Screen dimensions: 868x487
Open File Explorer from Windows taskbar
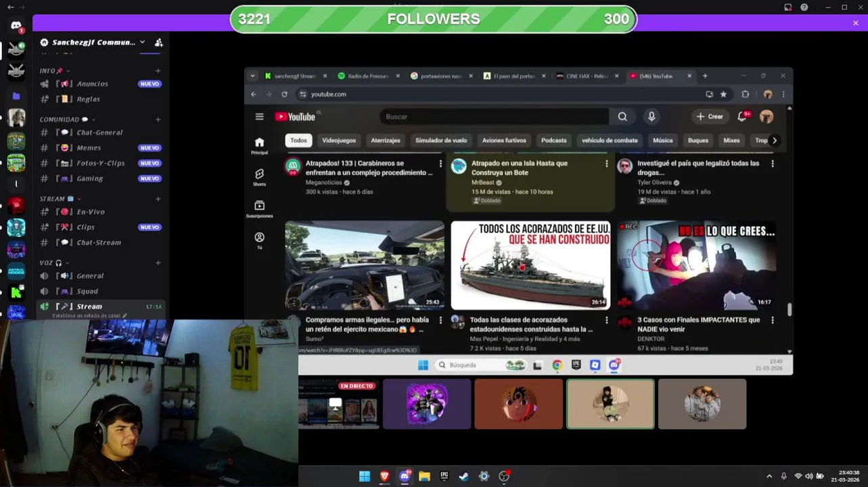[424, 476]
